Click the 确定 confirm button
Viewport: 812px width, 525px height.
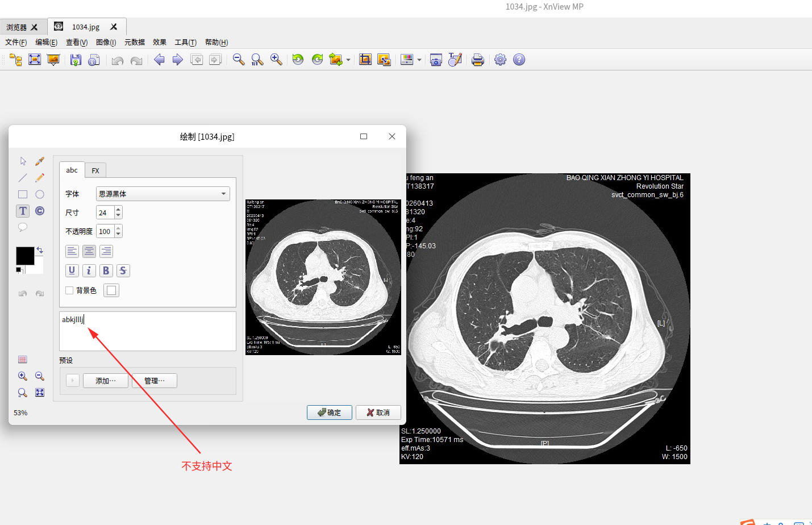coord(329,413)
